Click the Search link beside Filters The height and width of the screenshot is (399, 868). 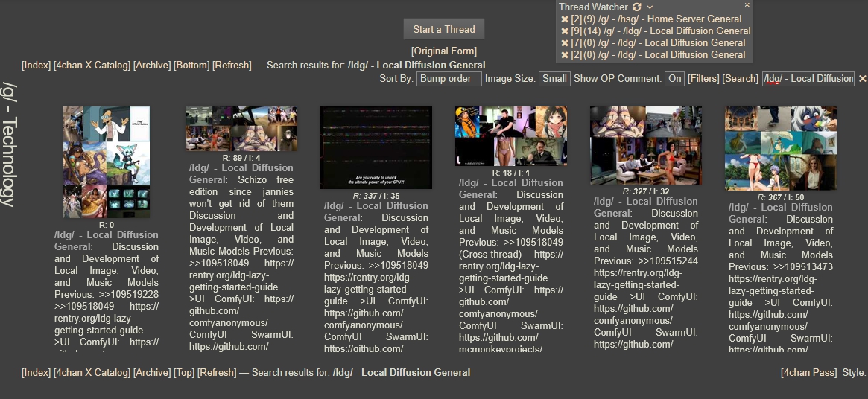(740, 79)
